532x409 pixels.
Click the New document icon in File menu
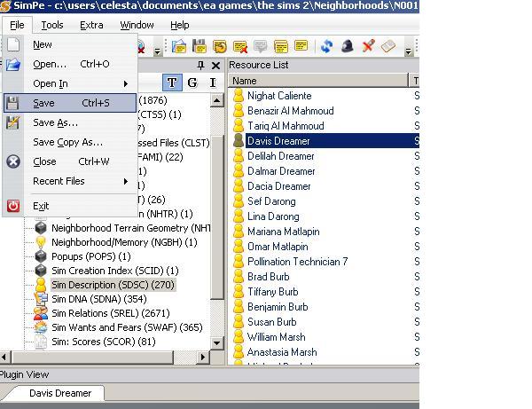click(13, 44)
